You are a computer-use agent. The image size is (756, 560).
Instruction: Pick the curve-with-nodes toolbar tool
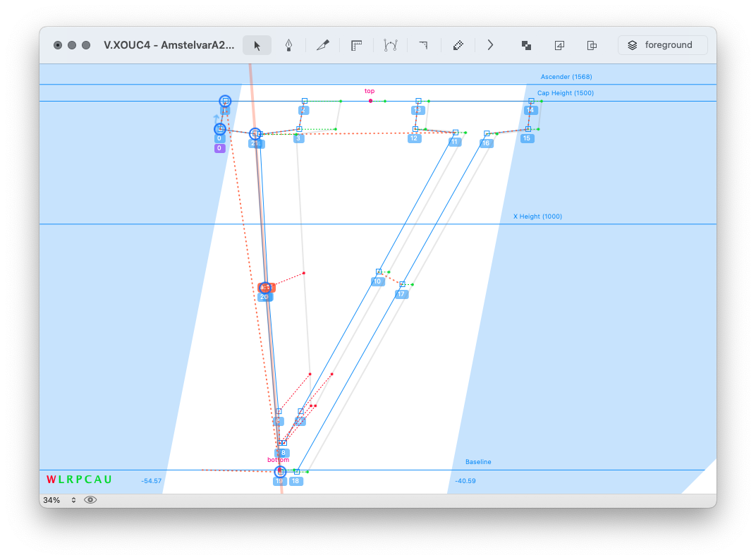pyautogui.click(x=391, y=45)
